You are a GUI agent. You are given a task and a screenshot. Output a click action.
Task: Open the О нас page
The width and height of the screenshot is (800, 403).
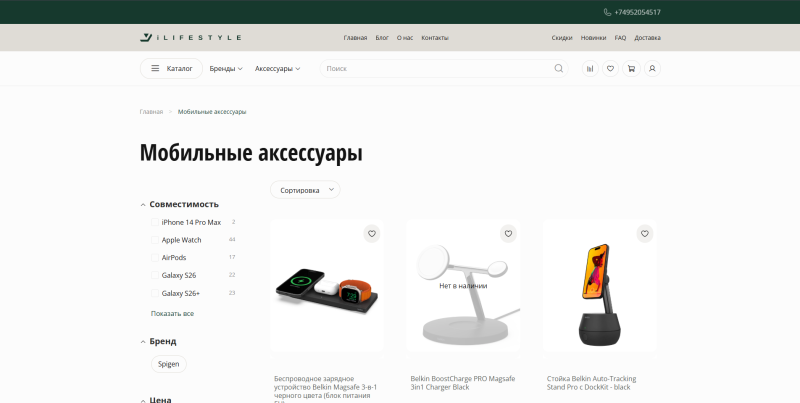tap(405, 38)
